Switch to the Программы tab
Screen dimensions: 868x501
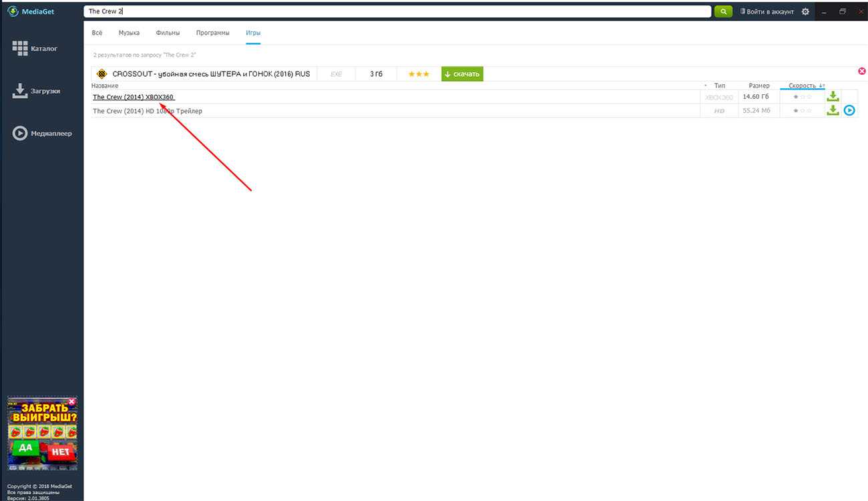click(212, 33)
